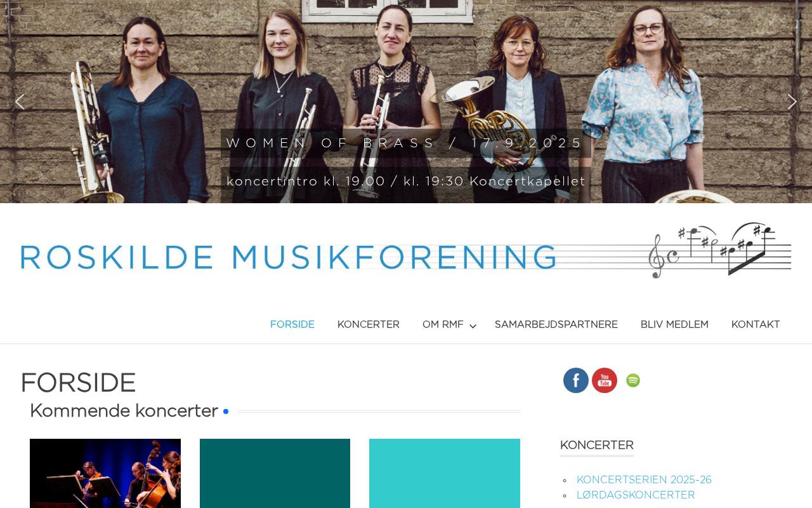Expand the OM RMF submenu chevron

click(x=473, y=326)
